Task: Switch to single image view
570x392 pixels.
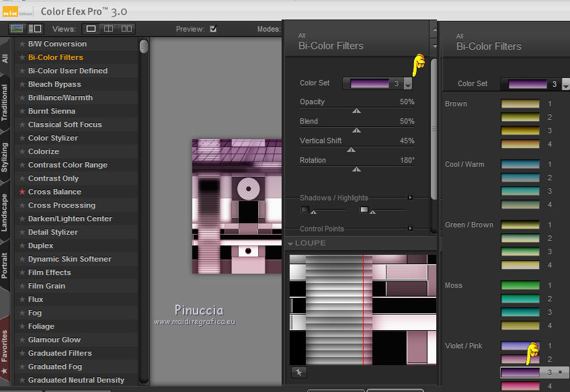Action: pyautogui.click(x=91, y=29)
